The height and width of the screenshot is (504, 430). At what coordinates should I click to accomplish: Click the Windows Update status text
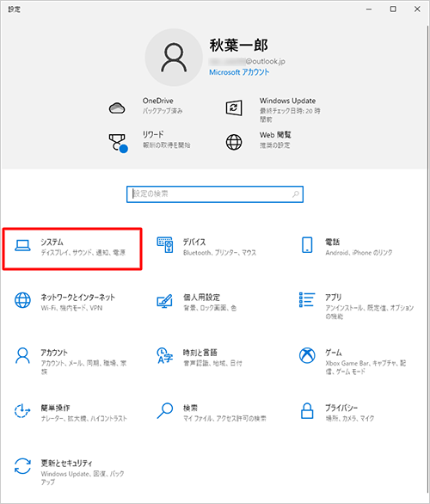coord(290,115)
